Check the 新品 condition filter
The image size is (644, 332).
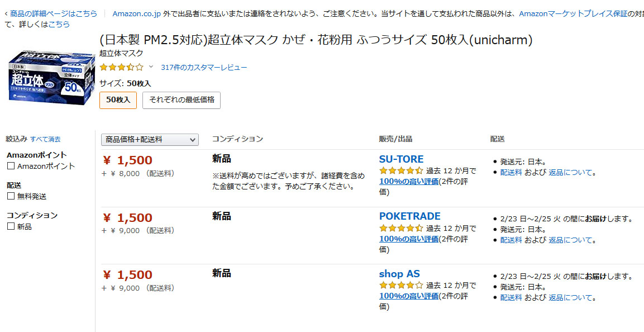[x=11, y=226]
